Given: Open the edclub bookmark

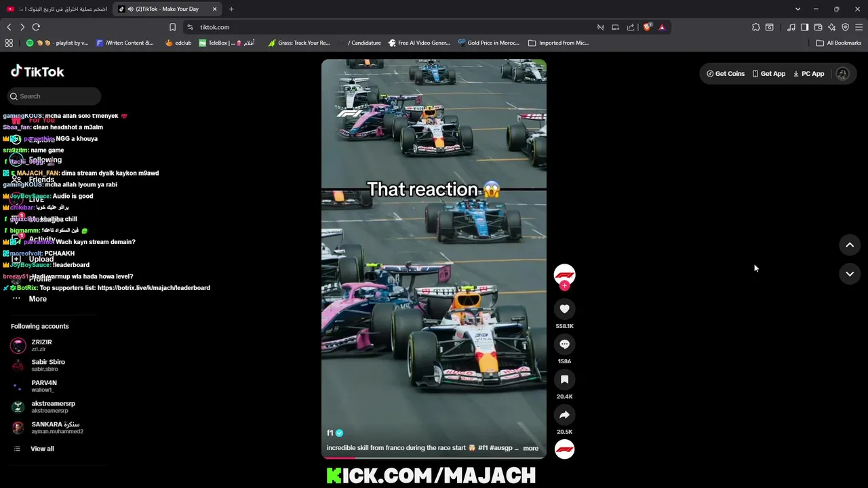Looking at the screenshot, I should coord(178,43).
